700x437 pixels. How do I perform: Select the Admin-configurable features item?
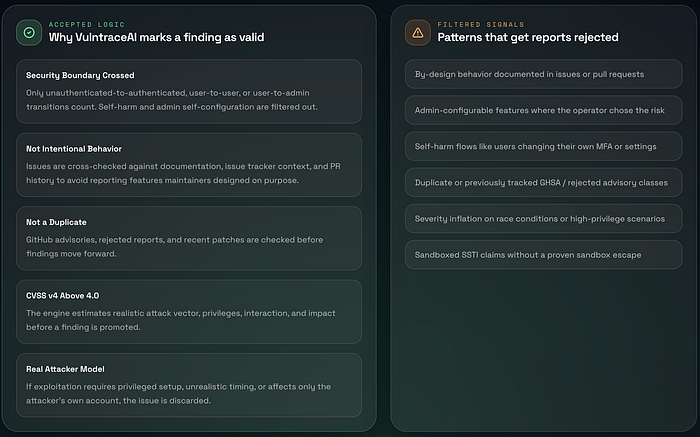point(543,110)
